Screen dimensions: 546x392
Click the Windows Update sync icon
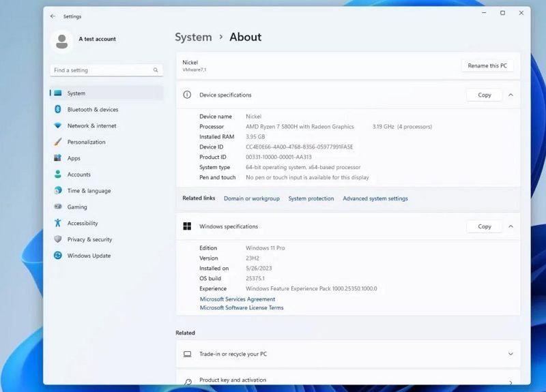(58, 255)
